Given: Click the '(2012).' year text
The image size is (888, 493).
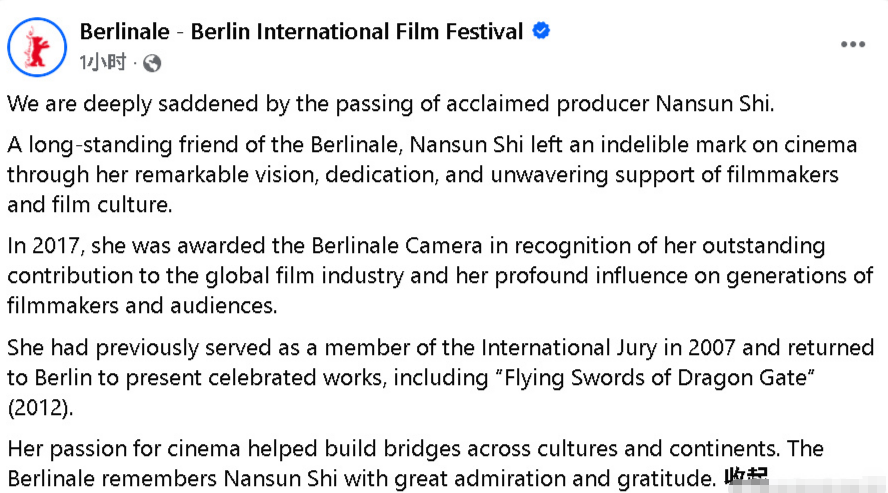Looking at the screenshot, I should (x=40, y=408).
